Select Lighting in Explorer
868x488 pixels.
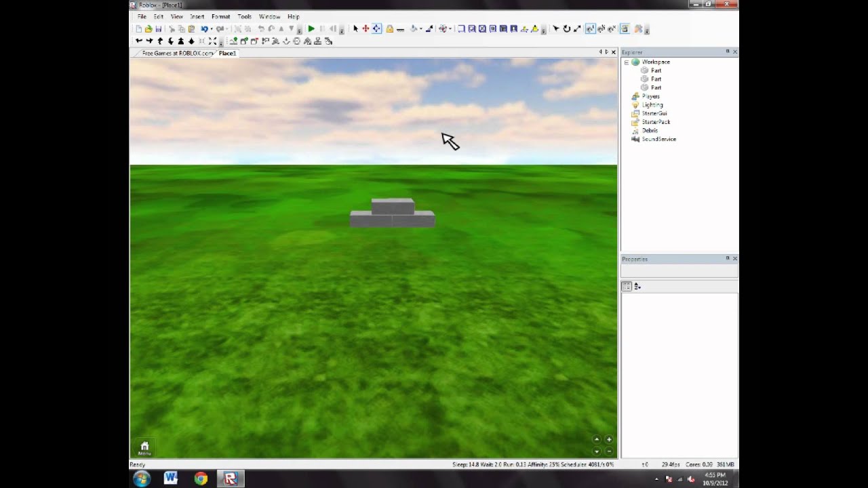click(652, 105)
